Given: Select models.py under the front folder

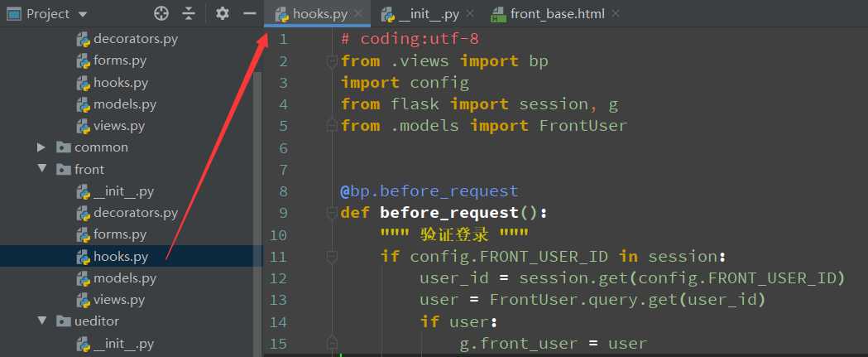Looking at the screenshot, I should click(x=124, y=277).
